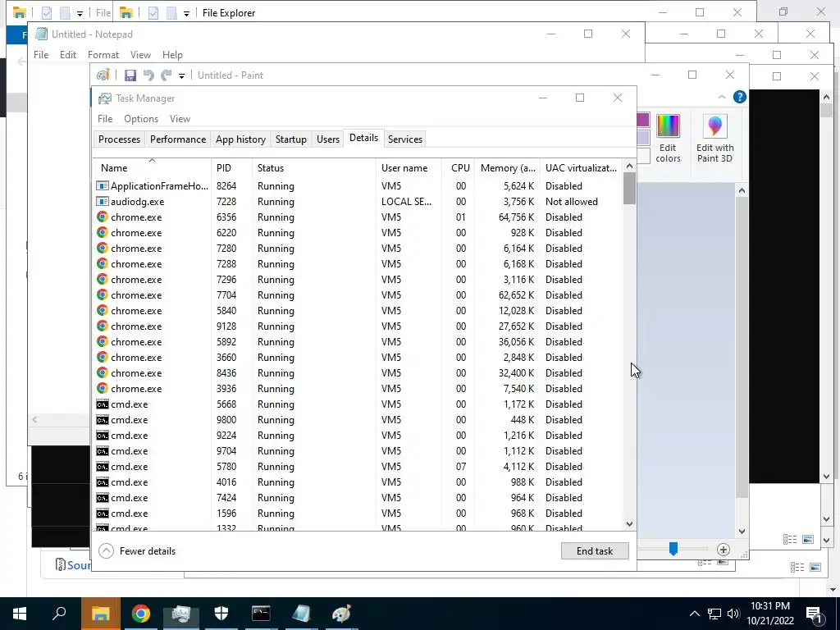Switch to the Performance tab
Viewport: 840px width, 630px height.
click(x=178, y=139)
